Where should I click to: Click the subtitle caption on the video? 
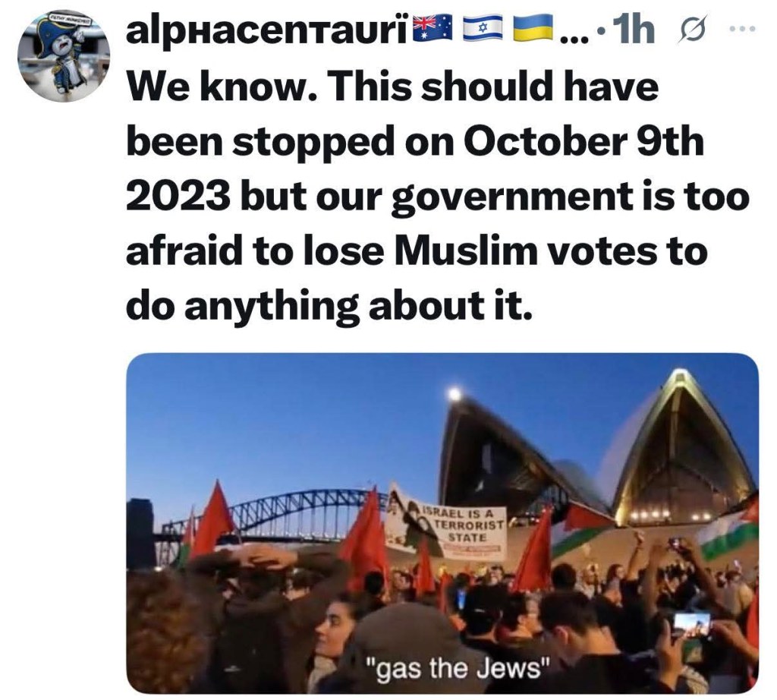coord(458,669)
